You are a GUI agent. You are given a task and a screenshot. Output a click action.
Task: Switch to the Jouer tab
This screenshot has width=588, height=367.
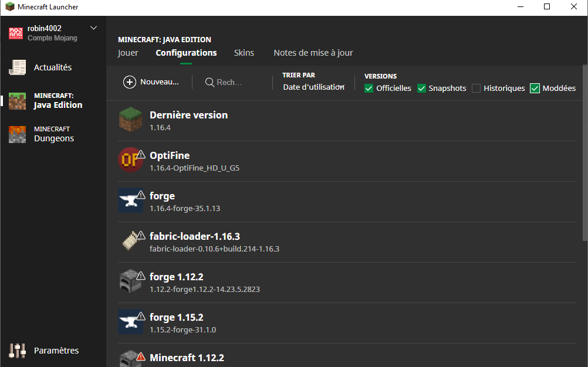128,53
